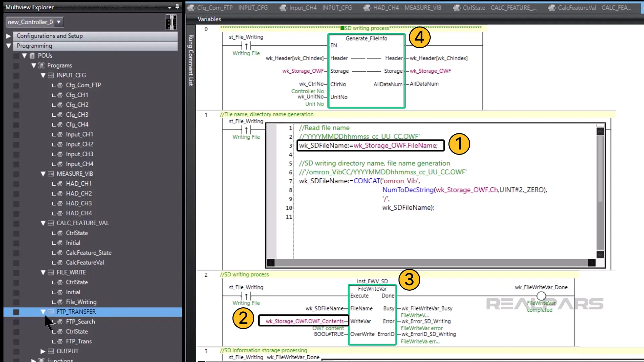Open the Cfg_CH2 section icon
Screen dimensions: 644x362
pyautogui.click(x=60, y=105)
